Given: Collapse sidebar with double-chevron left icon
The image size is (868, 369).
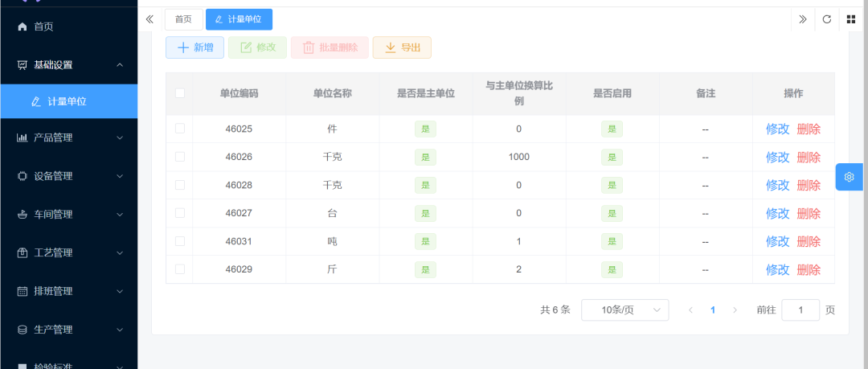Looking at the screenshot, I should [149, 19].
